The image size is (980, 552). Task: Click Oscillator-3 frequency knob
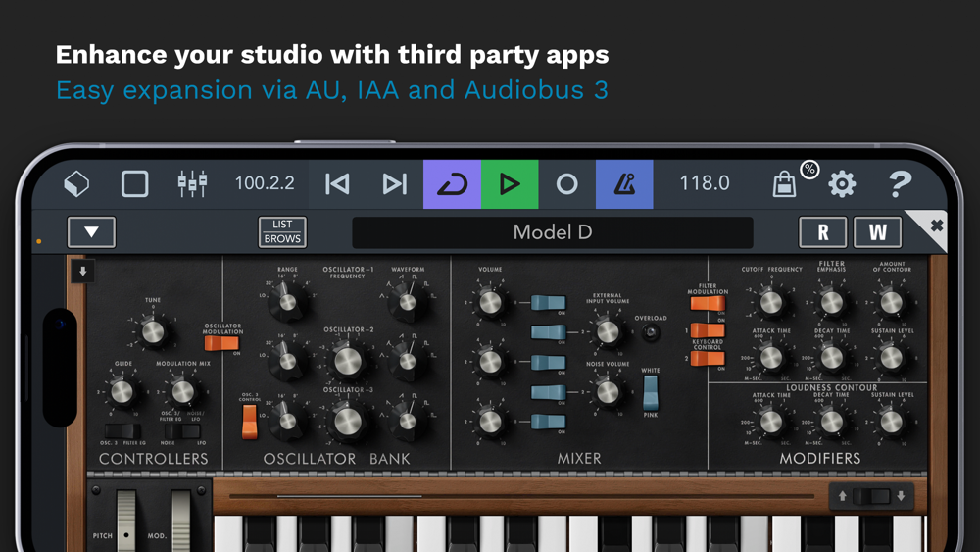point(348,422)
